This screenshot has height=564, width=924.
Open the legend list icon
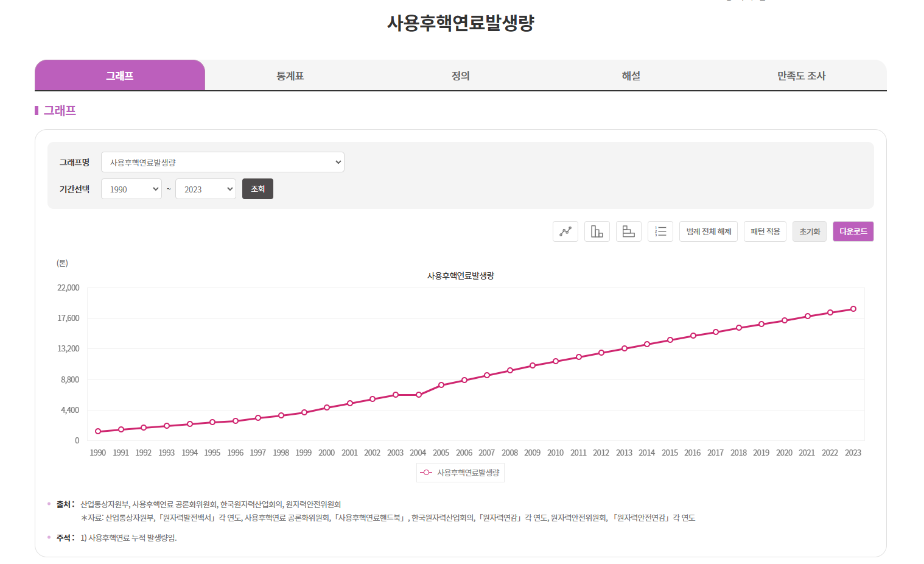[x=660, y=231]
